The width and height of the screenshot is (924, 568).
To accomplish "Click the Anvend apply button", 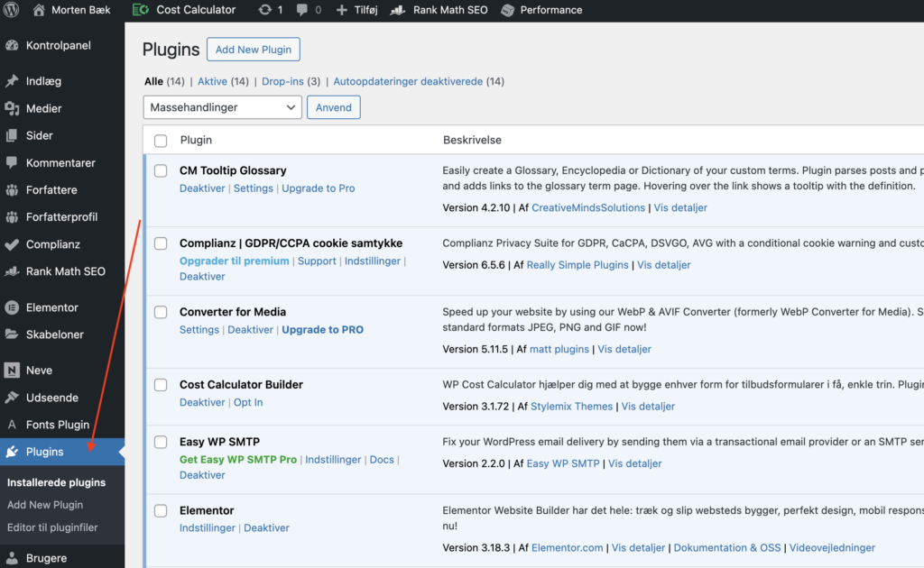I will pos(334,107).
